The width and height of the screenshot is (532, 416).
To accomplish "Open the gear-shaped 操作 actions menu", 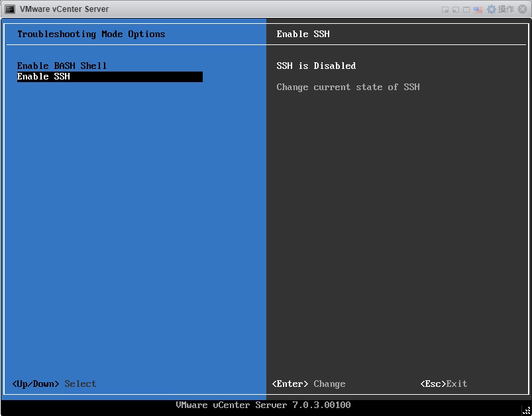I will pyautogui.click(x=494, y=9).
